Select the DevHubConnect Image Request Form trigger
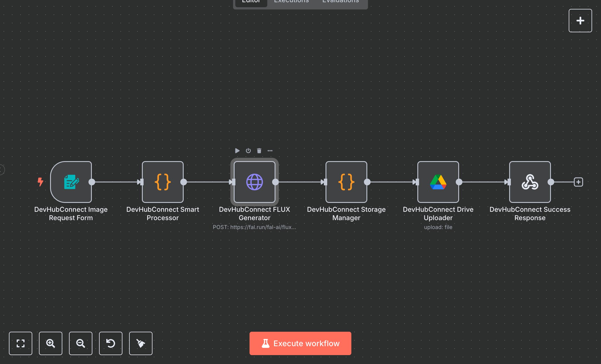Image resolution: width=601 pixels, height=364 pixels. click(71, 182)
